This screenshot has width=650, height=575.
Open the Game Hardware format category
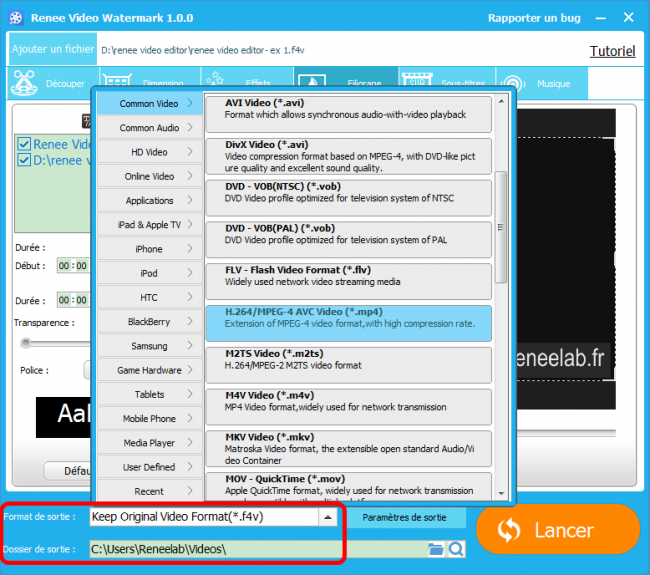click(150, 370)
